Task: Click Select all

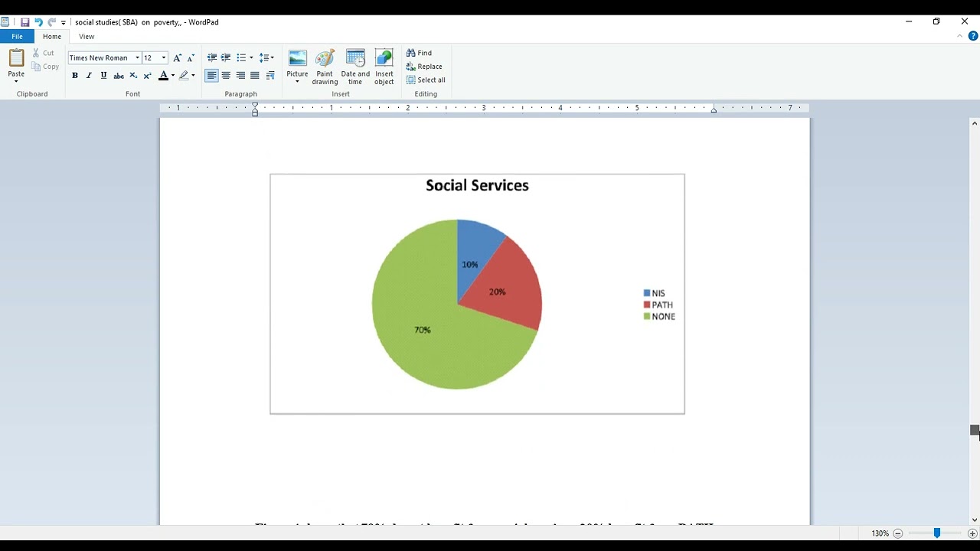Action: tap(426, 80)
